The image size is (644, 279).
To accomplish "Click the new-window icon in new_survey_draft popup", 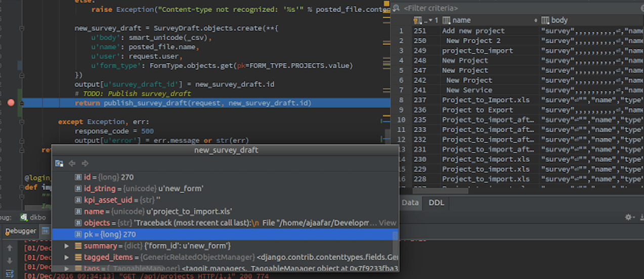I will click(59, 163).
